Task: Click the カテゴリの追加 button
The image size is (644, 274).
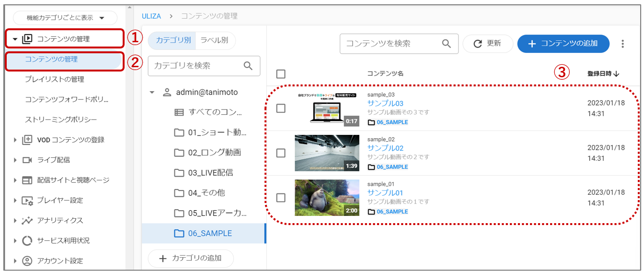Action: (191, 258)
